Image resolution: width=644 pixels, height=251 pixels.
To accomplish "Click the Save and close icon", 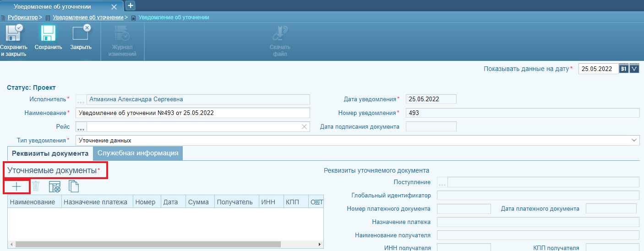I will pos(13,34).
